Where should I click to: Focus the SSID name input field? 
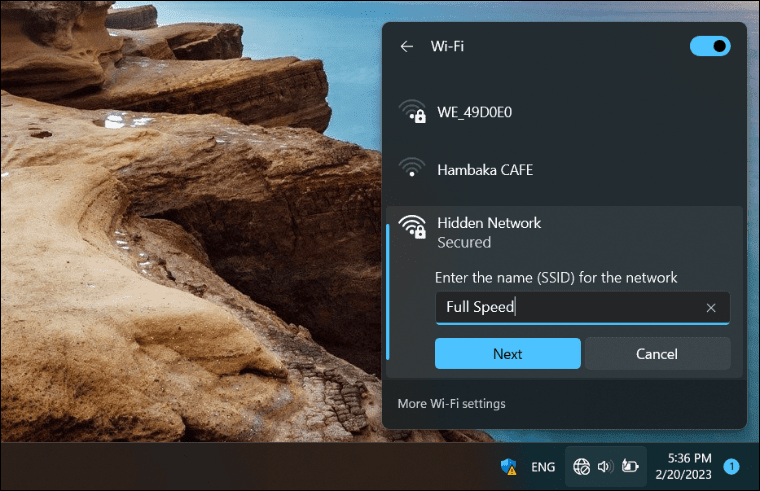[583, 308]
